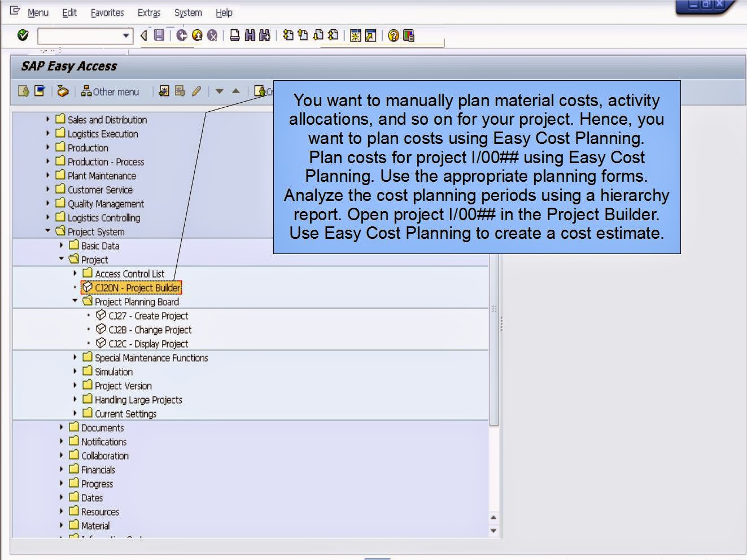Image resolution: width=747 pixels, height=560 pixels.
Task: Create a new session icon
Action: pos(355,36)
